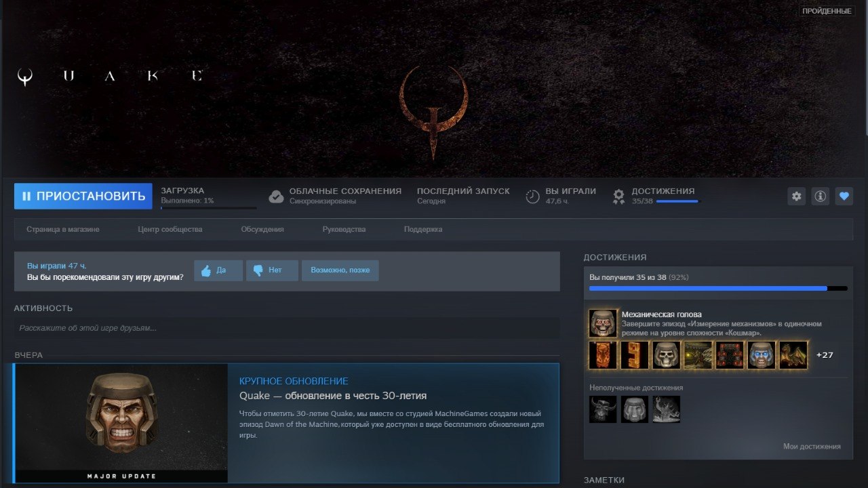Open the «Поддержка» tab
868x488 pixels.
[423, 229]
